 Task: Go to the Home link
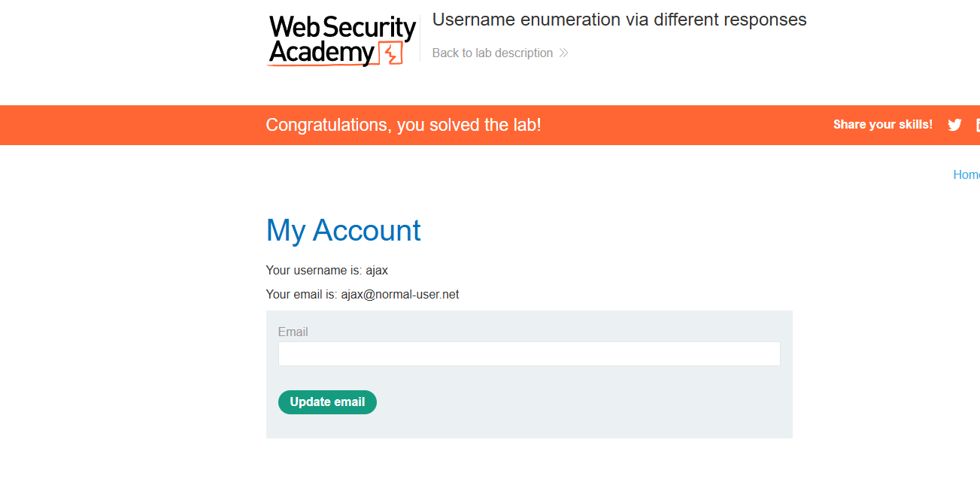tap(966, 174)
